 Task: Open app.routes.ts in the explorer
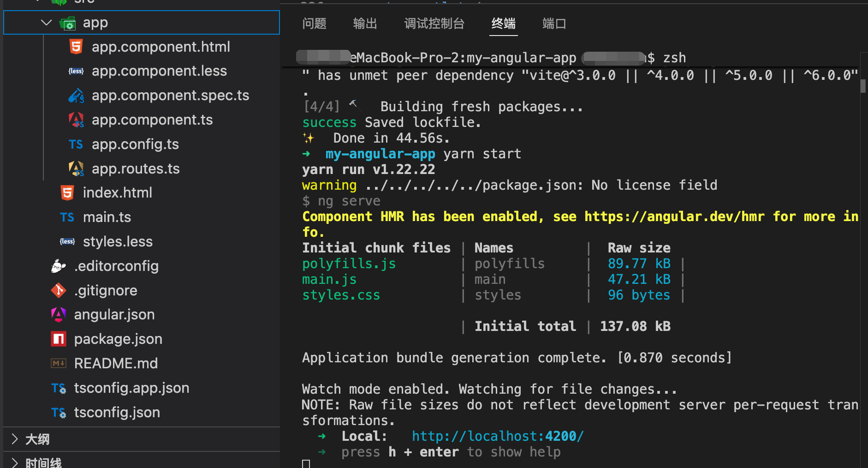tap(136, 169)
